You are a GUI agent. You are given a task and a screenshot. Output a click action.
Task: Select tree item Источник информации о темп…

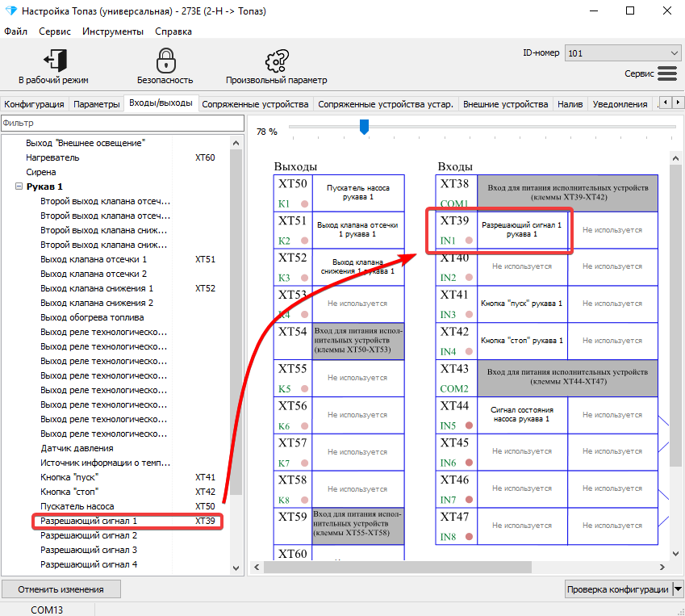point(105,463)
